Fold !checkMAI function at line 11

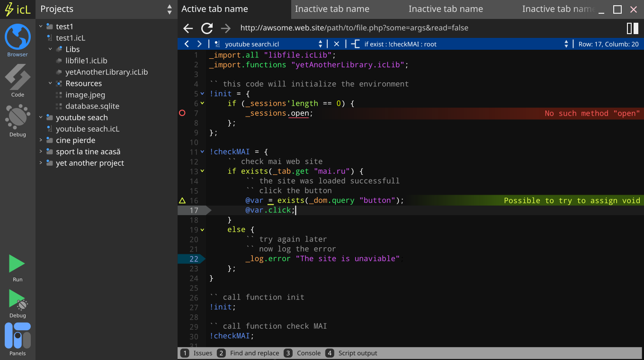pyautogui.click(x=203, y=152)
